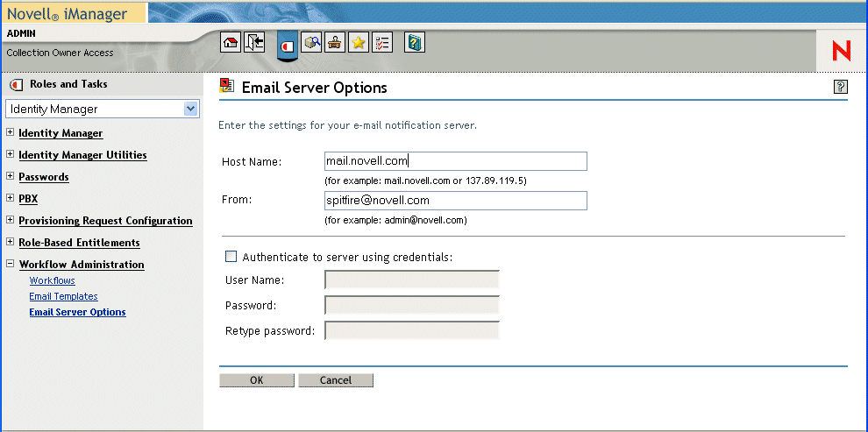The image size is (868, 432).
Task: Open the Email Templates task link
Action: (x=64, y=296)
